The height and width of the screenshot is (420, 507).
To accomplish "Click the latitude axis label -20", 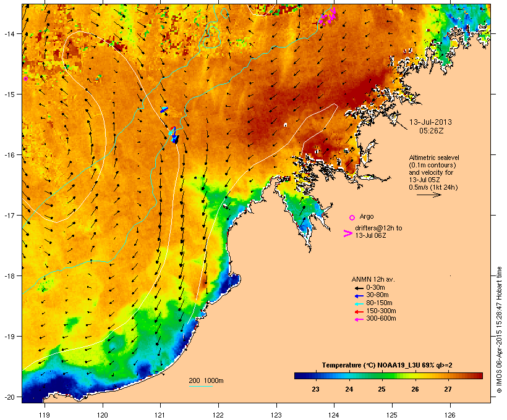I will pos(9,397).
